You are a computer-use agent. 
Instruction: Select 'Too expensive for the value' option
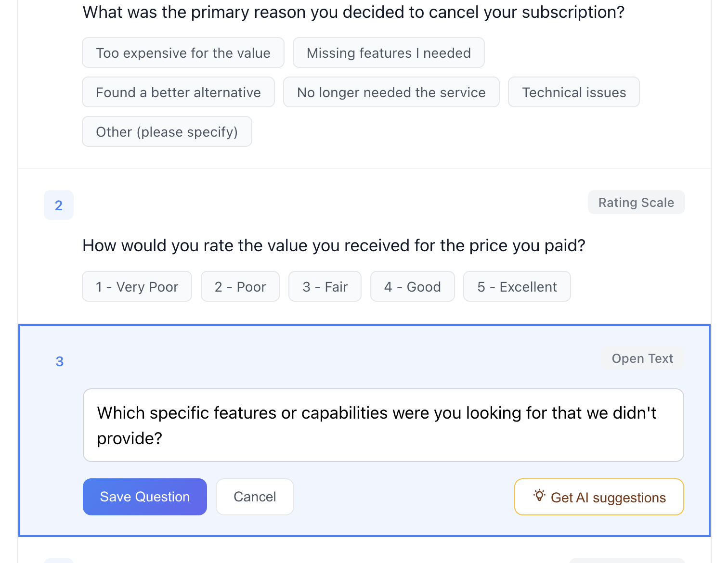tap(183, 53)
